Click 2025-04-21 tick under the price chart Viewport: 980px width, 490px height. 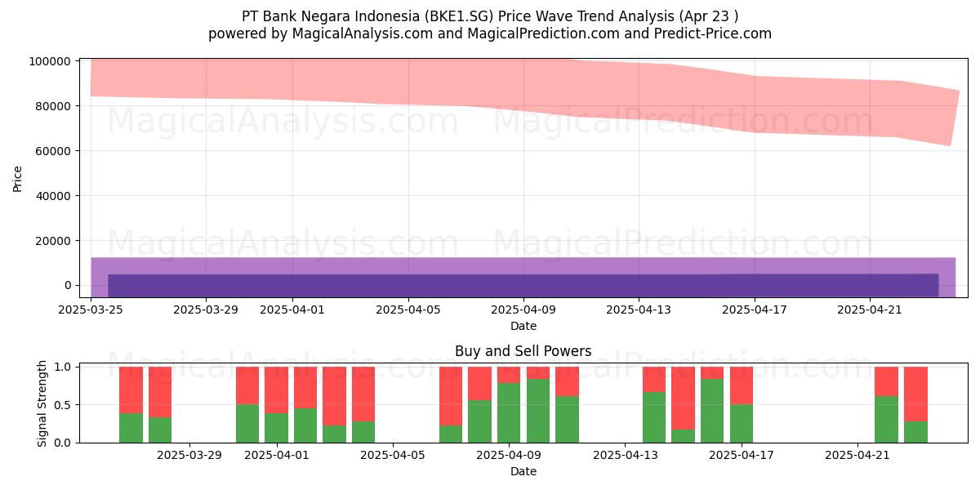(869, 310)
